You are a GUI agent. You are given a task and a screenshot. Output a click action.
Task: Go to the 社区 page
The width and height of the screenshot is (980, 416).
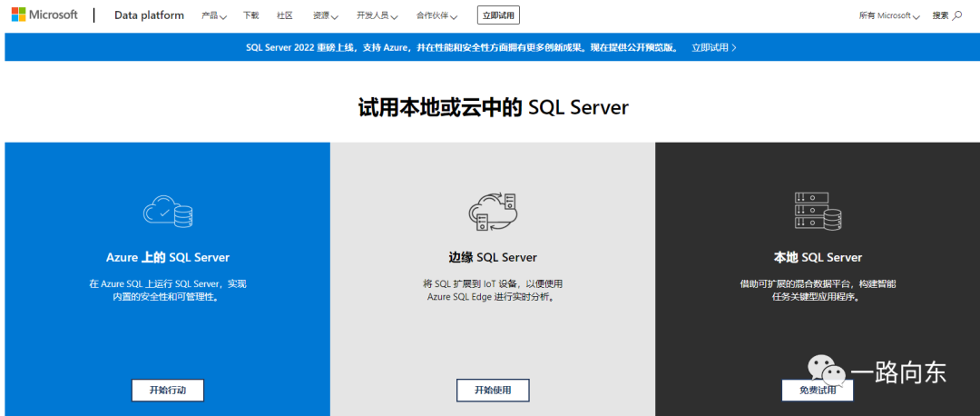284,15
